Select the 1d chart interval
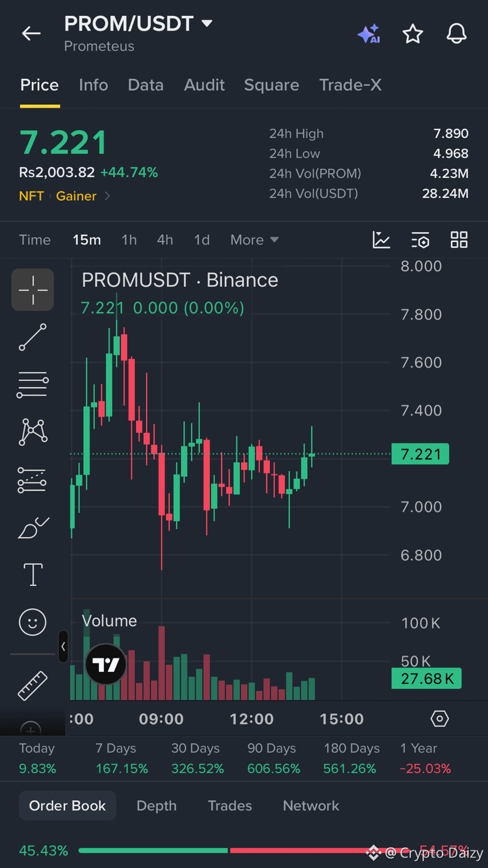This screenshot has width=488, height=868. pos(202,240)
